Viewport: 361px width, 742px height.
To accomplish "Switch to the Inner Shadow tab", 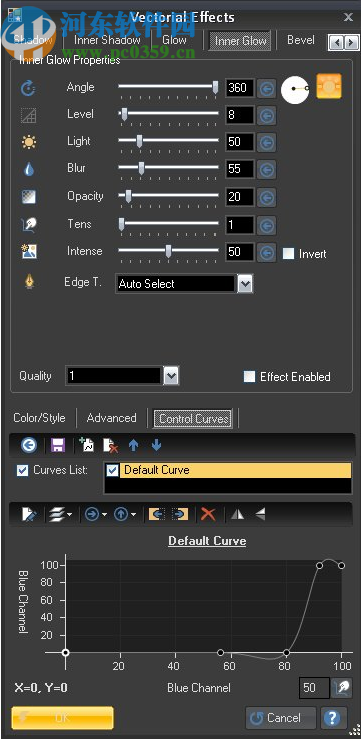I will pyautogui.click(x=107, y=40).
